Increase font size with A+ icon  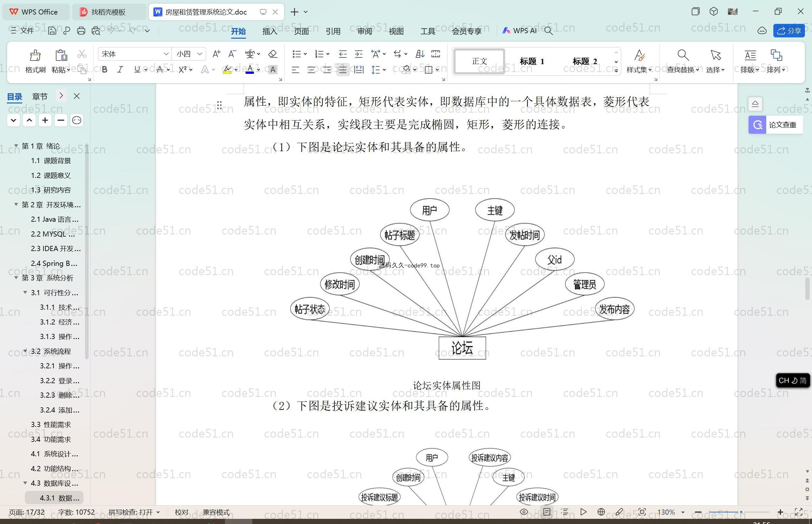(216, 54)
